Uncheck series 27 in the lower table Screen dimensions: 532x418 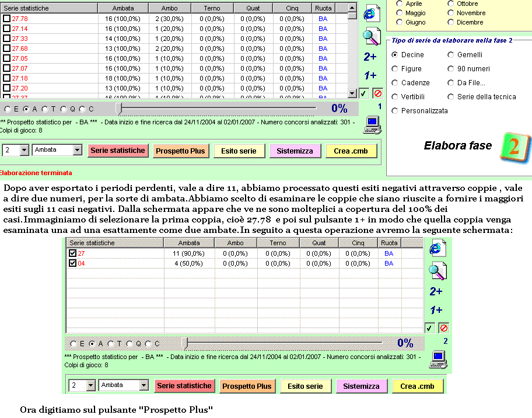tap(72, 253)
